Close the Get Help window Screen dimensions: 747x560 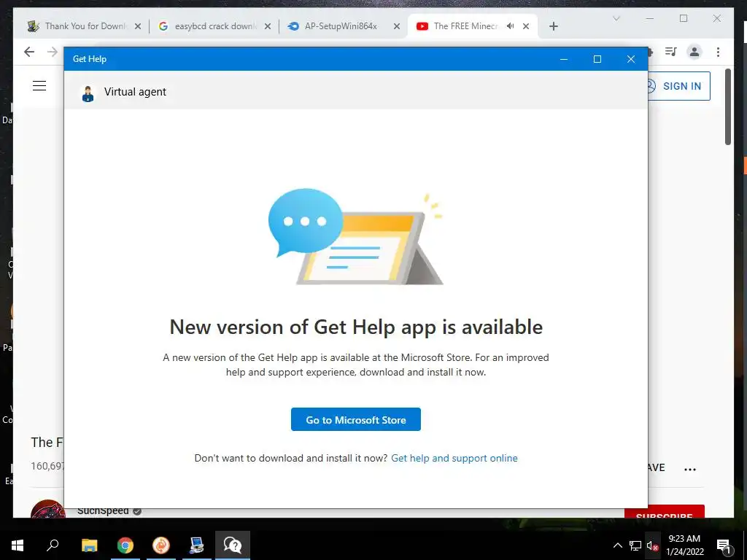[x=631, y=59]
